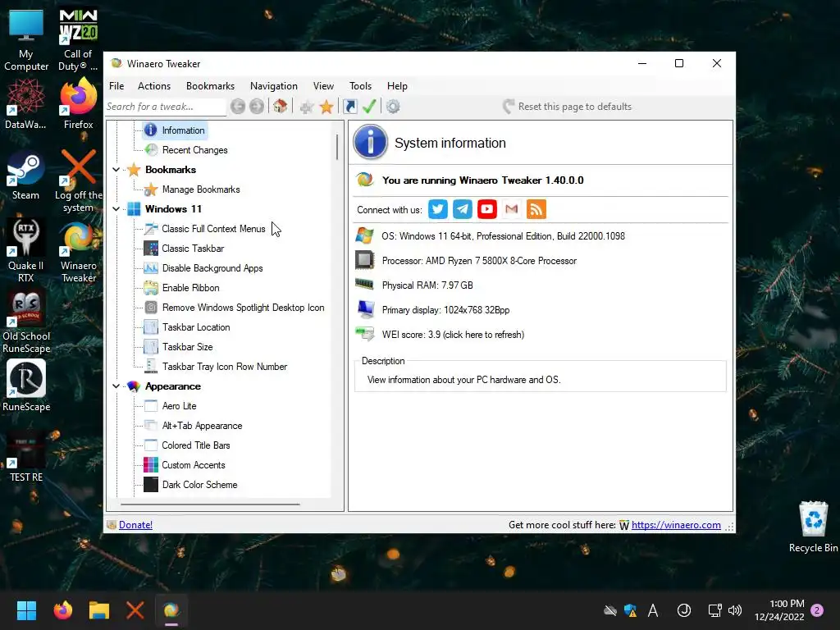The height and width of the screenshot is (630, 840).
Task: Click the green checkmark toolbar icon
Action: [369, 106]
